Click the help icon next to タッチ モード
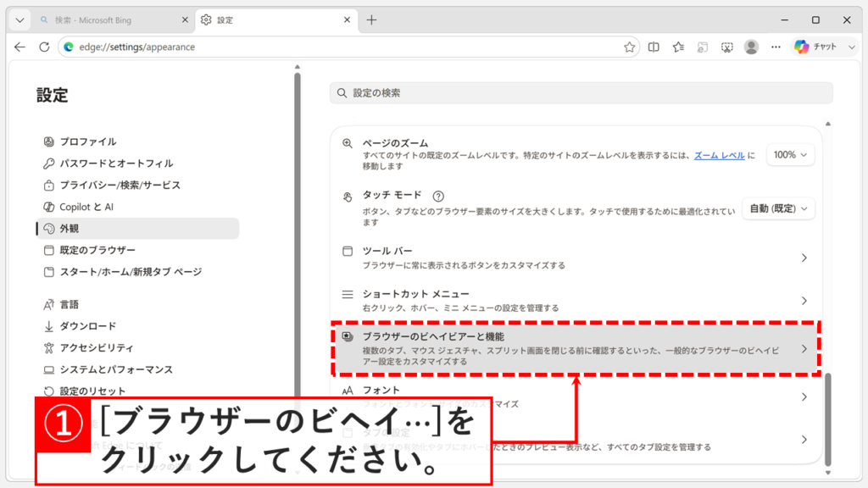This screenshot has height=488, width=868. 438,196
